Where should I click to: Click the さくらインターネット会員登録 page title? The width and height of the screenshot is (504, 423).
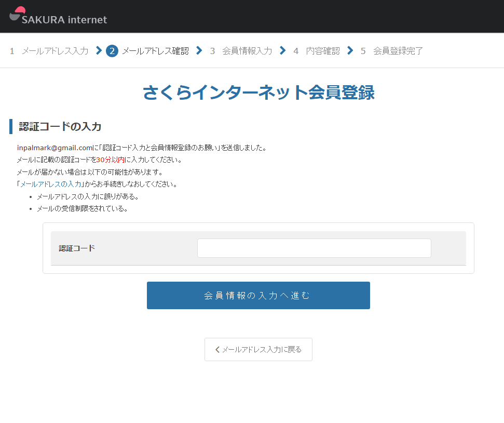pyautogui.click(x=258, y=92)
